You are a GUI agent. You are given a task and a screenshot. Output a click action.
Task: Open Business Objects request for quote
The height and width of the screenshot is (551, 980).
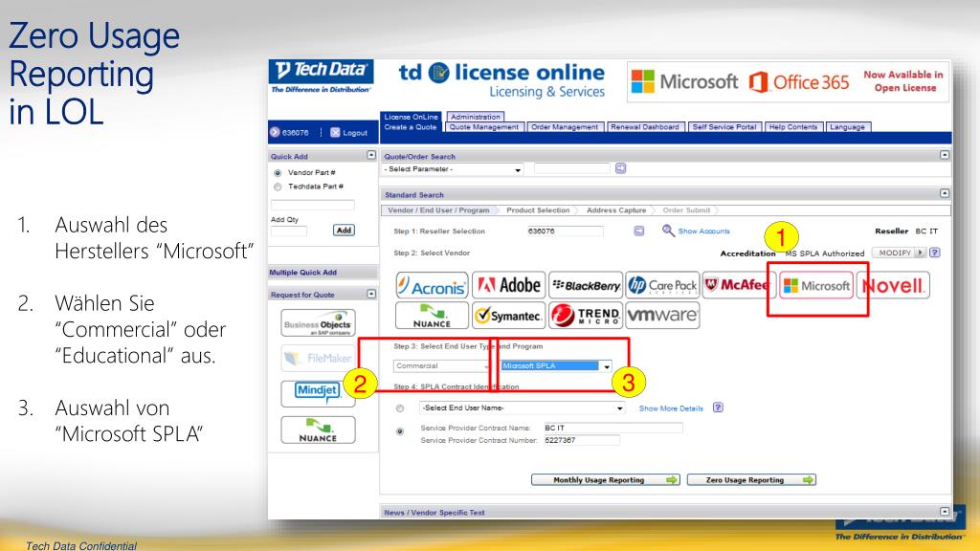coord(318,323)
